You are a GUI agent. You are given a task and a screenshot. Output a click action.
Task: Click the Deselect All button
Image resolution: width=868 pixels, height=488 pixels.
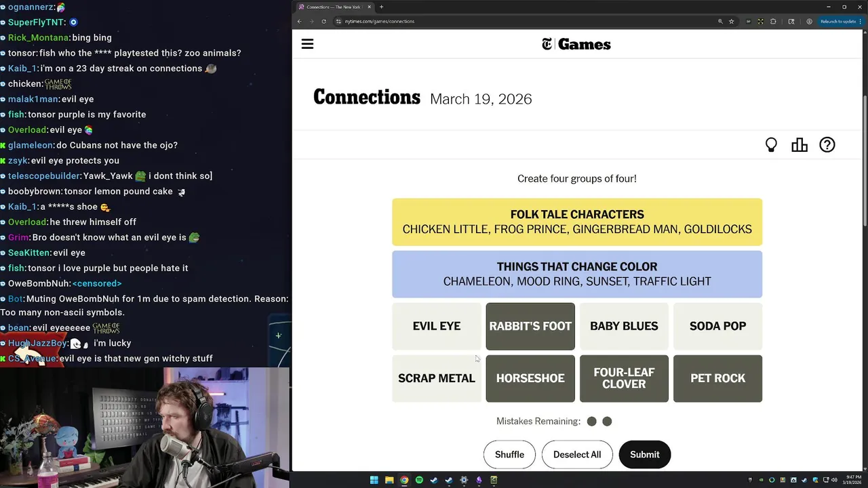coord(577,455)
